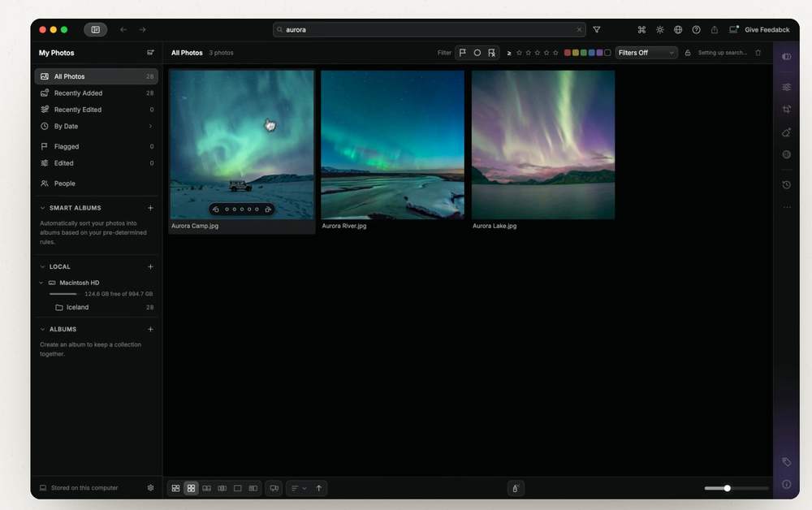Filter by rejected flag icon

[491, 53]
